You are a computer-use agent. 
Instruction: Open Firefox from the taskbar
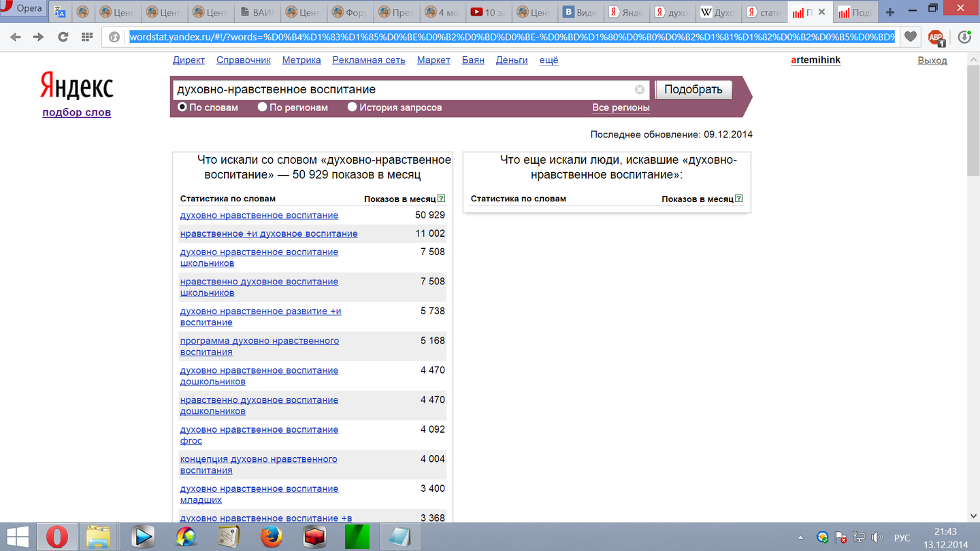[x=272, y=537]
